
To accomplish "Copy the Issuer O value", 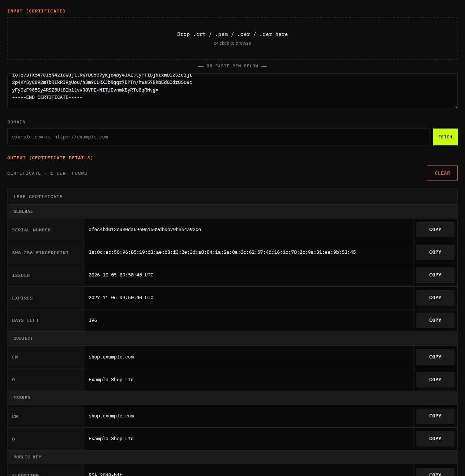I will (435, 439).
